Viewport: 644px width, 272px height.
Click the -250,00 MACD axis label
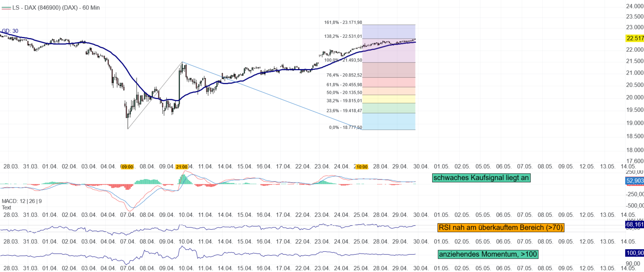click(635, 194)
